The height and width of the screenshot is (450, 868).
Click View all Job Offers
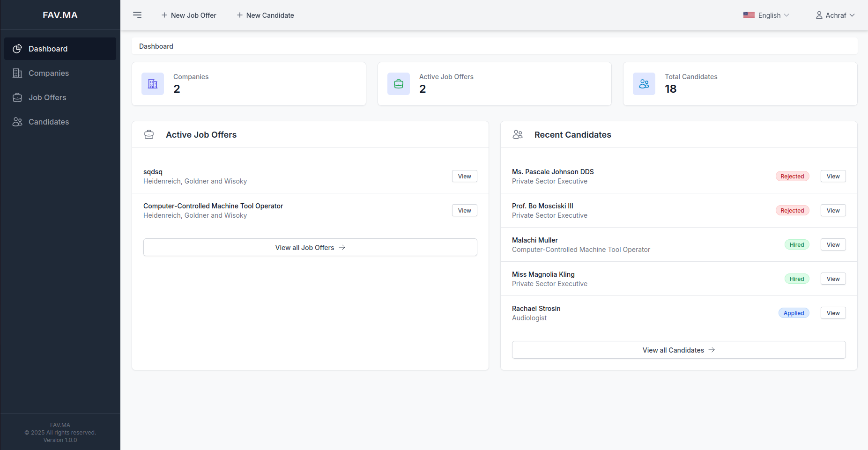pos(310,247)
